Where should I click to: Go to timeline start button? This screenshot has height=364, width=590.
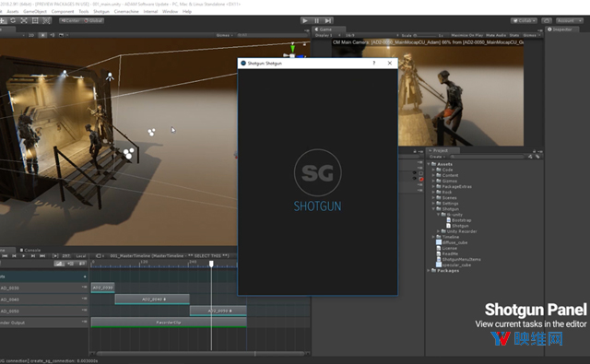pyautogui.click(x=5, y=255)
